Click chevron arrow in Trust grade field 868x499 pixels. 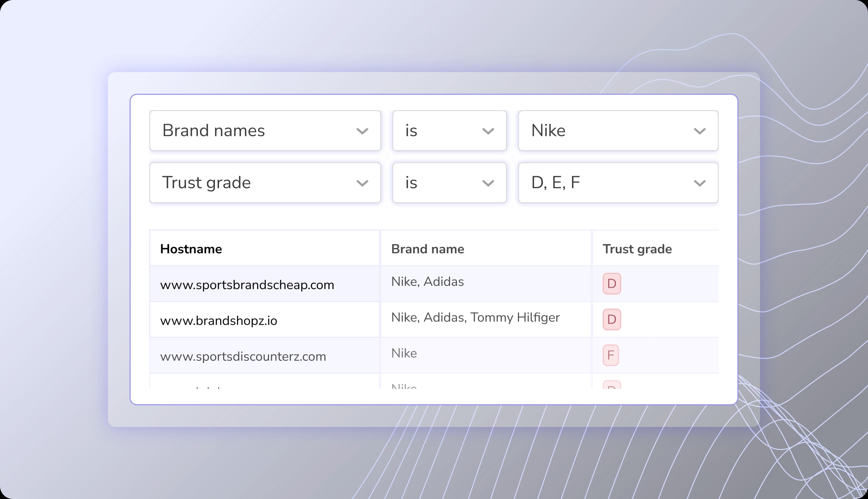(x=362, y=183)
